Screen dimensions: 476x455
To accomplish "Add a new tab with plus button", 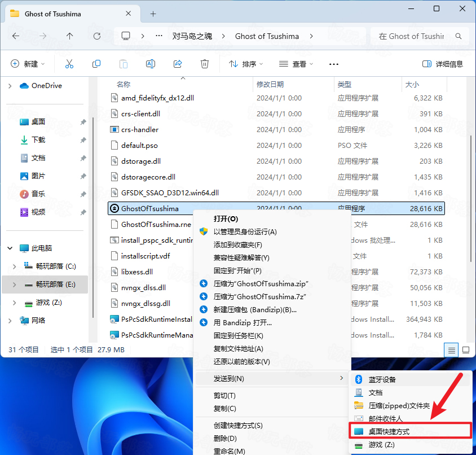I will pos(153,14).
